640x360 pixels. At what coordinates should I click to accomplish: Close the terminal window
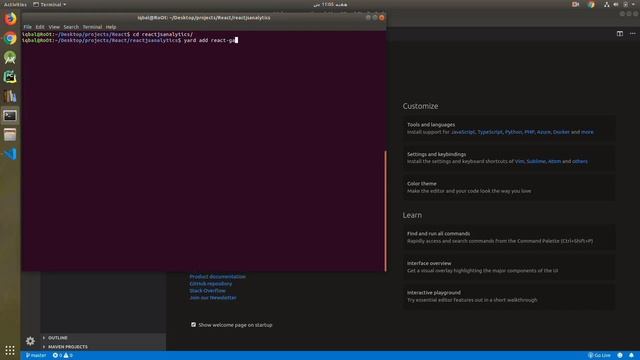(382, 18)
